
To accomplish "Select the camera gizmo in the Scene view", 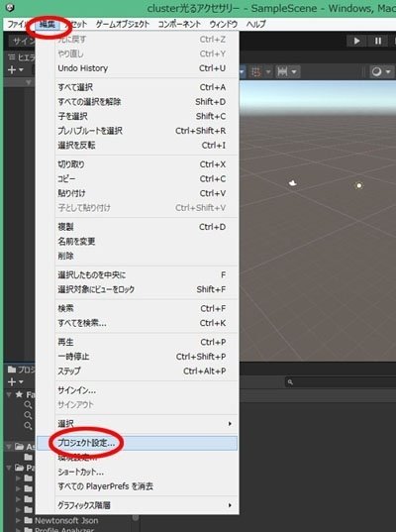I will tap(293, 183).
